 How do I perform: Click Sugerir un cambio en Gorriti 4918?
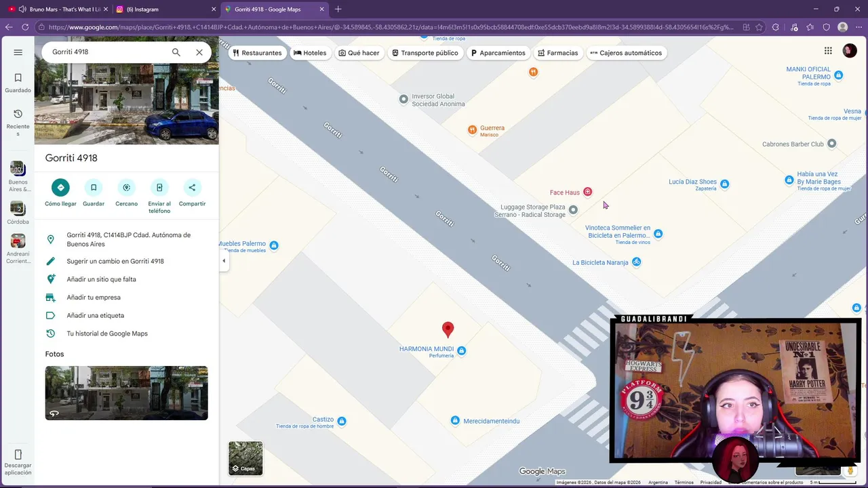tap(127, 261)
